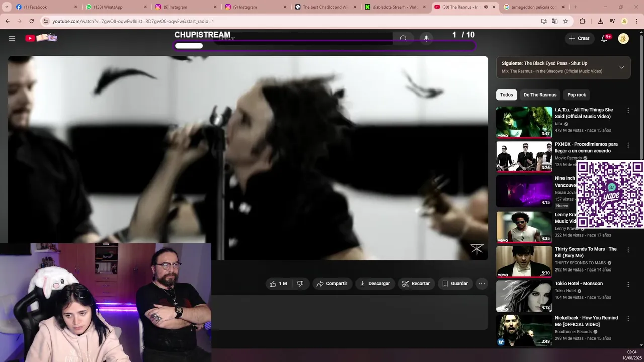Switch to the armageddon pelicula tab
The width and height of the screenshot is (644, 362).
534,7
